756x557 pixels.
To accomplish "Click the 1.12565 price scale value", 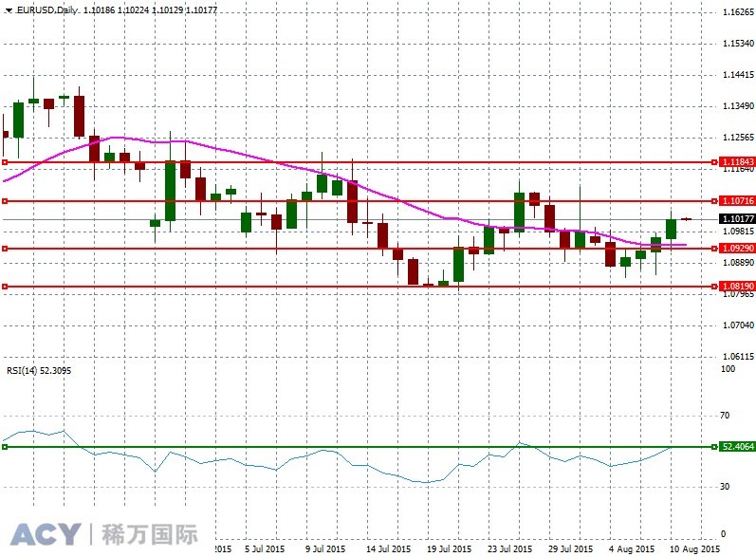I will coord(738,138).
